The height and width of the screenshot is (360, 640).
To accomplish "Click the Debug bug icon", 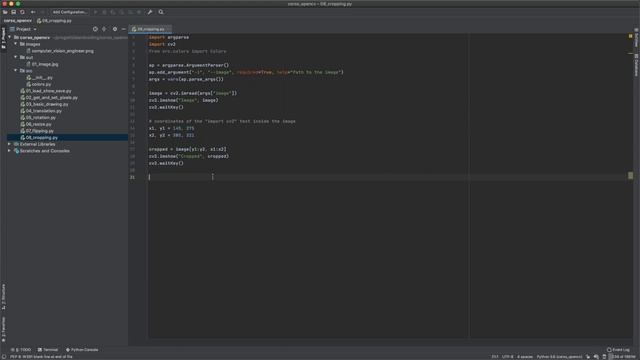I will (104, 12).
